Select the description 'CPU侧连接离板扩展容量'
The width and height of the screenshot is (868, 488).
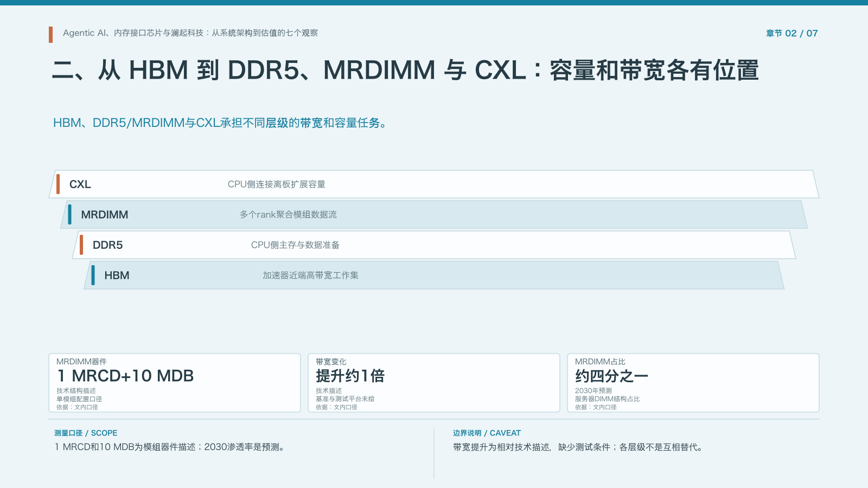(x=277, y=184)
